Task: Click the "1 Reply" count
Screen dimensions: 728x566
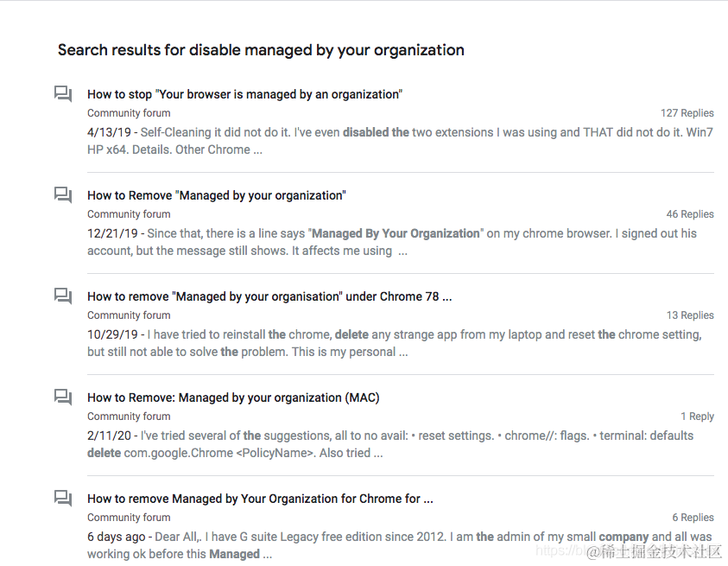Action: (697, 417)
